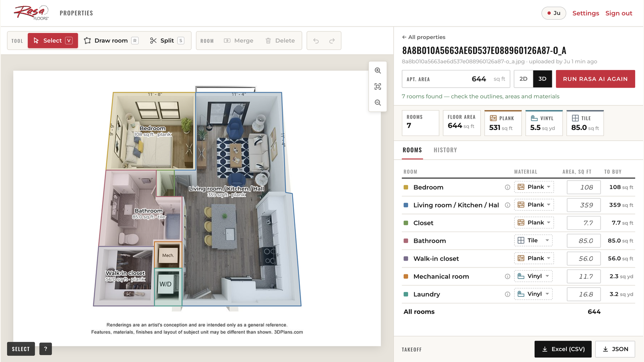
Task: Open the Bedroom info icon
Action: (508, 187)
